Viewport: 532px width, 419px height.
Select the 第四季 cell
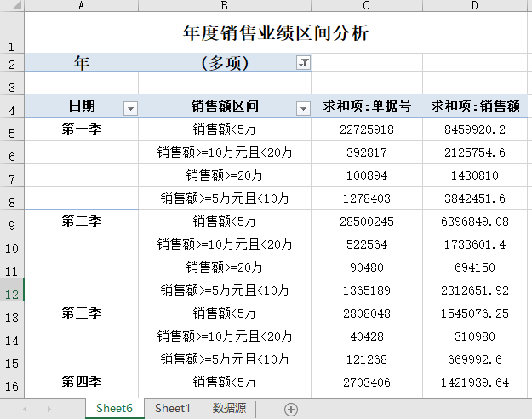(82, 382)
